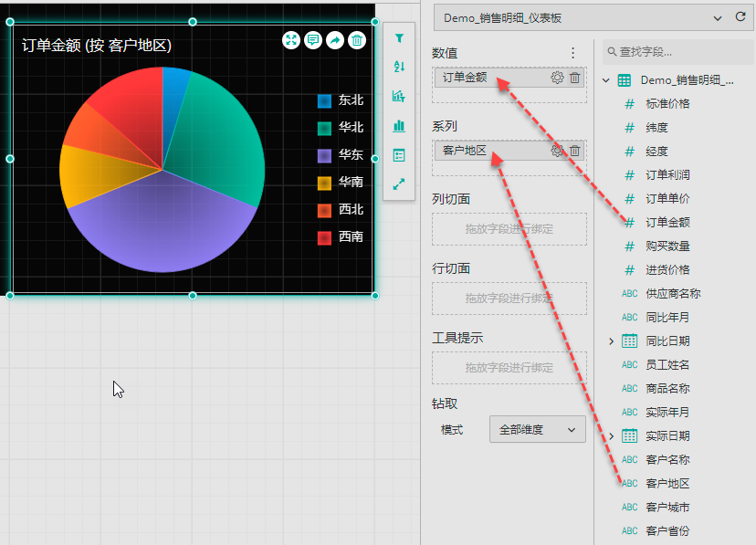Click the share arrow icon on the chart
This screenshot has width=756, height=545.
point(335,40)
